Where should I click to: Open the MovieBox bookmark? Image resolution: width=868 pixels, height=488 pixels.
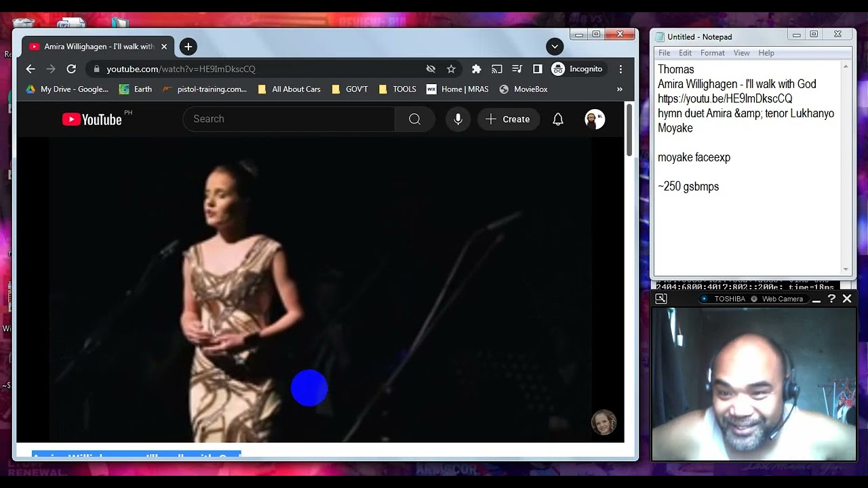tap(523, 89)
